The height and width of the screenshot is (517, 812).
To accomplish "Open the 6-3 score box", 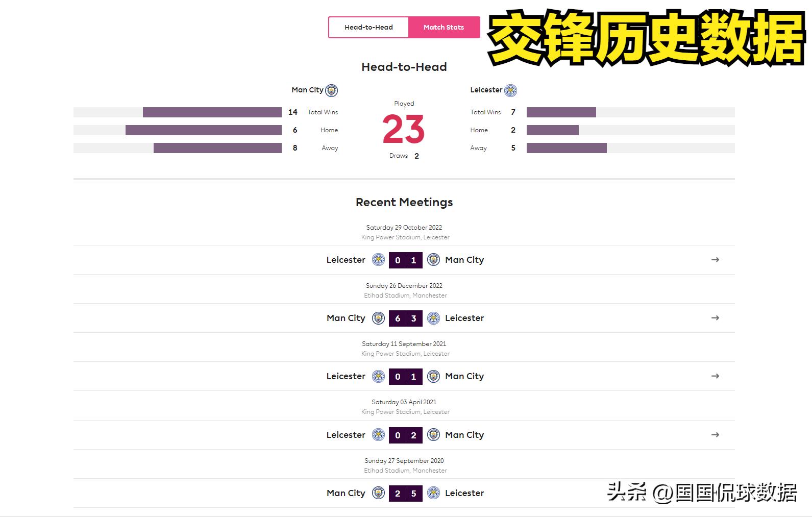I will (x=405, y=318).
